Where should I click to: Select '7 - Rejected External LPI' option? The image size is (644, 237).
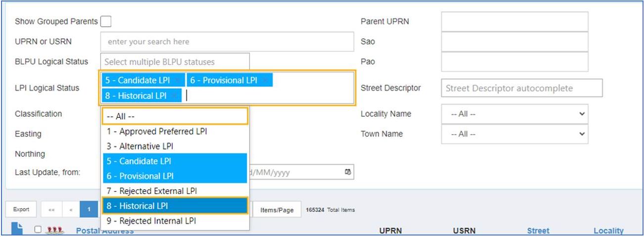[x=174, y=190]
